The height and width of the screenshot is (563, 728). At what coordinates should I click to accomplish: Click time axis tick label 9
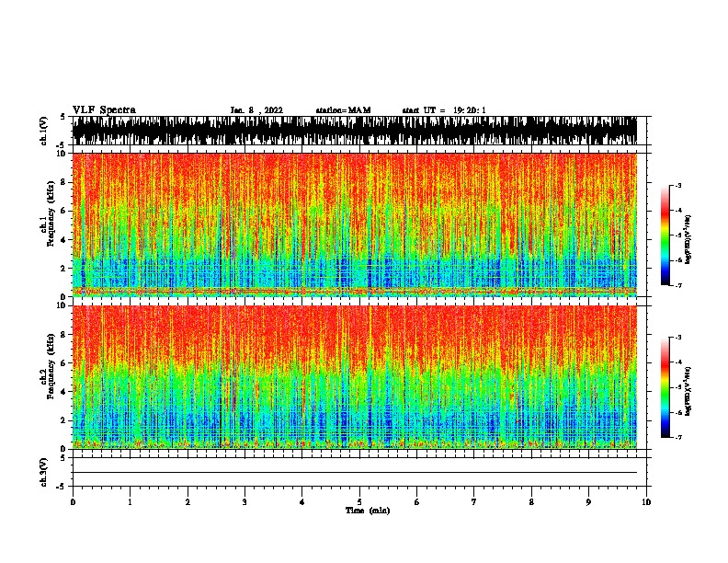coord(588,502)
